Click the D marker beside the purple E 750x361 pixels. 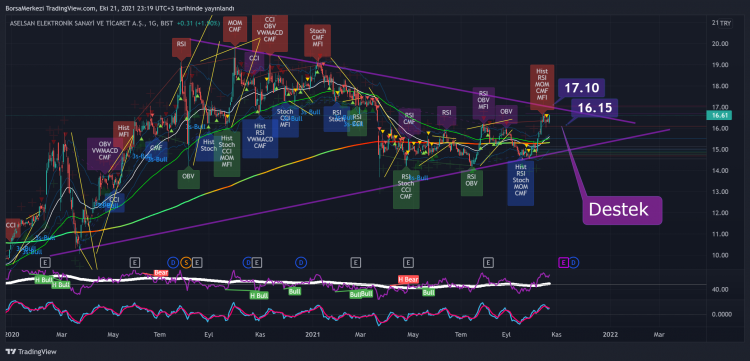[x=574, y=262]
